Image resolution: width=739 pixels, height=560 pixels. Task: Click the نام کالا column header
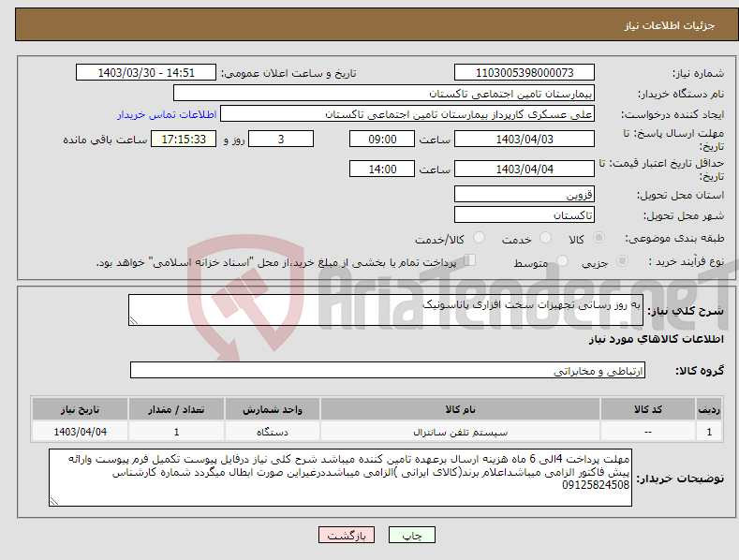click(x=460, y=409)
